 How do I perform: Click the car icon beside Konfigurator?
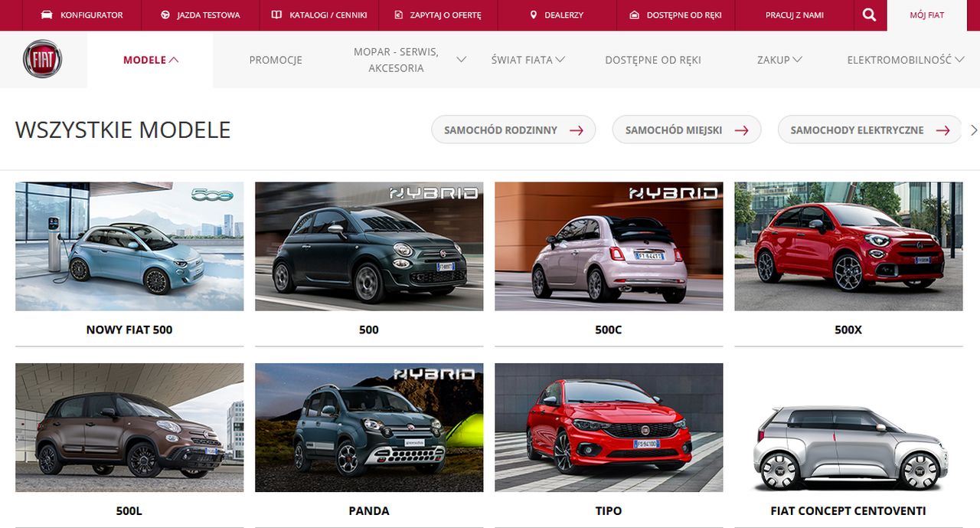point(47,15)
